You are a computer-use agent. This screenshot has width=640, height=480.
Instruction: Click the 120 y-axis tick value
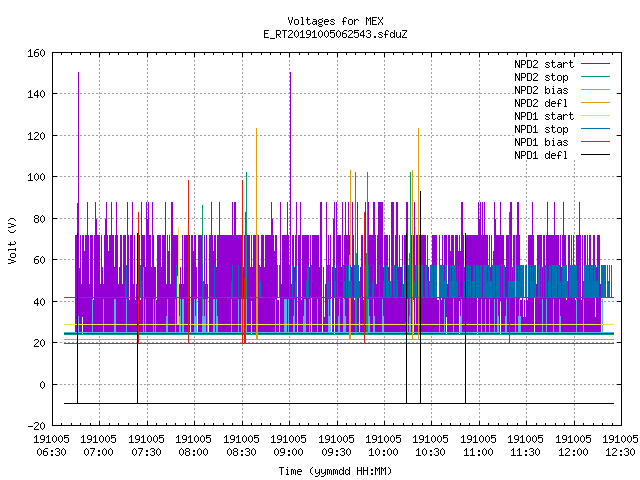tap(36, 136)
